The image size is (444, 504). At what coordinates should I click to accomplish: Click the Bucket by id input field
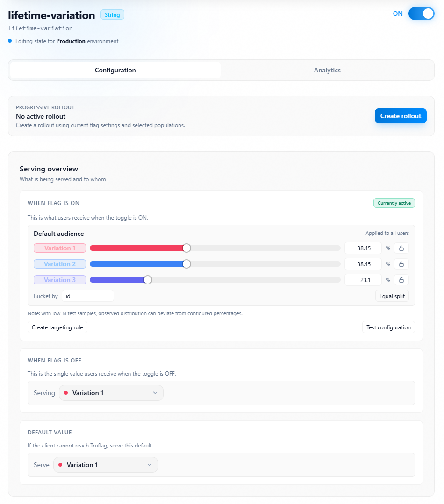click(87, 296)
